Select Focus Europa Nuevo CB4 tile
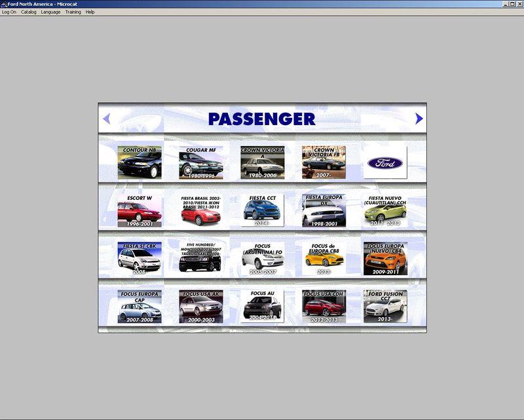The height and width of the screenshot is (420, 524). pos(385,259)
